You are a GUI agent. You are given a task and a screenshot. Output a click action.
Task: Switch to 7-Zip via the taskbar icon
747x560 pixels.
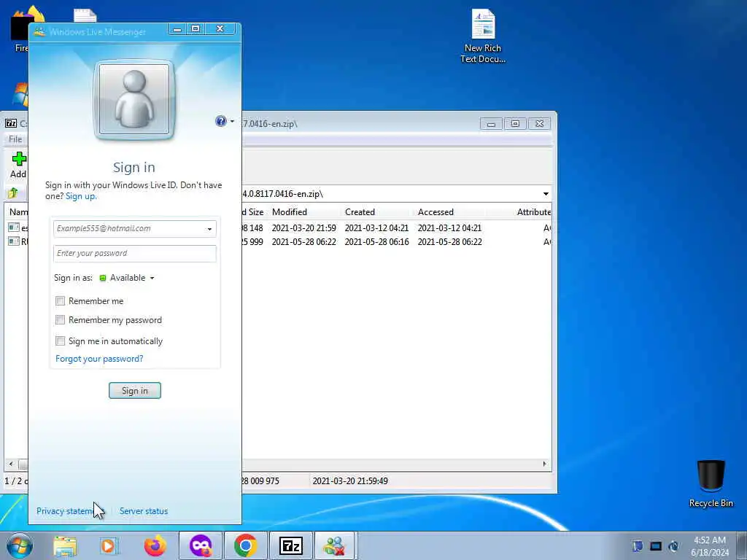(290, 545)
